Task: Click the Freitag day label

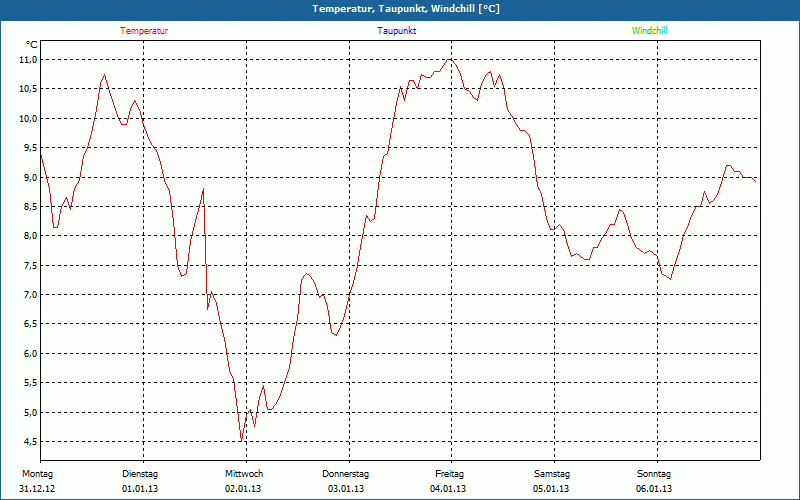Action: [449, 474]
